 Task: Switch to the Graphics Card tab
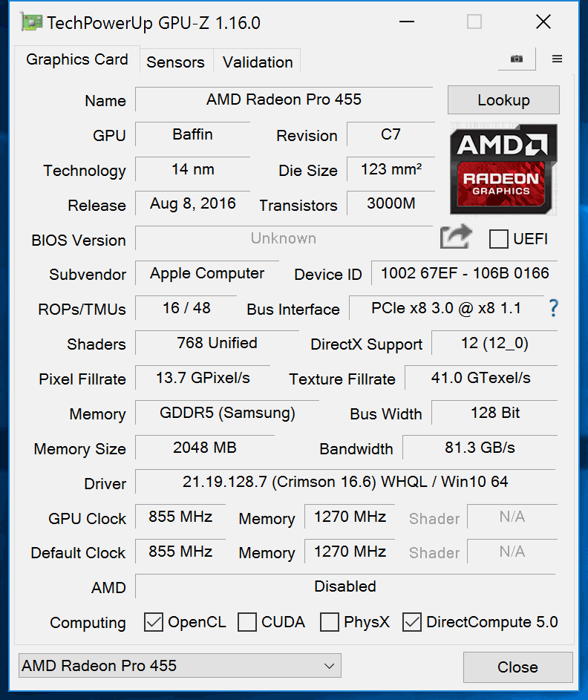click(x=76, y=59)
